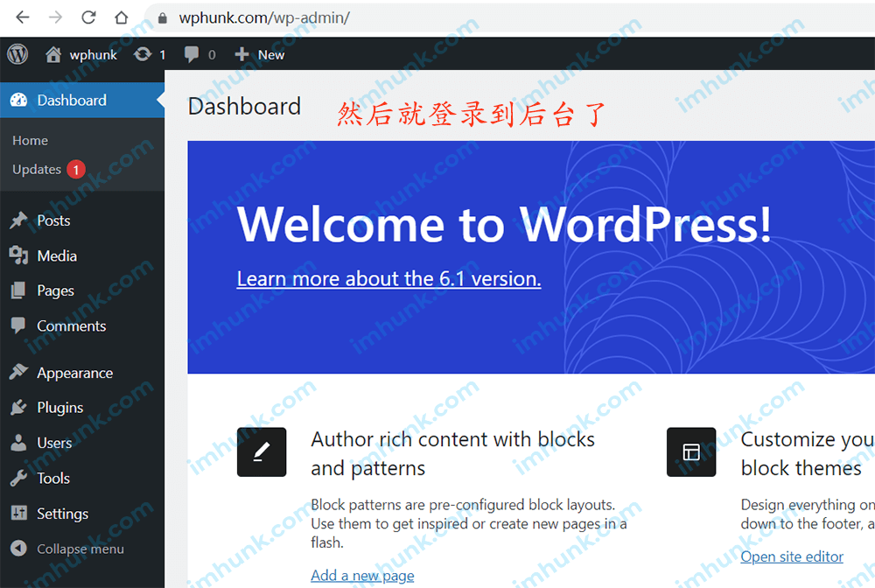Select Dashboard in sidebar
The width and height of the screenshot is (875, 588).
click(x=72, y=101)
